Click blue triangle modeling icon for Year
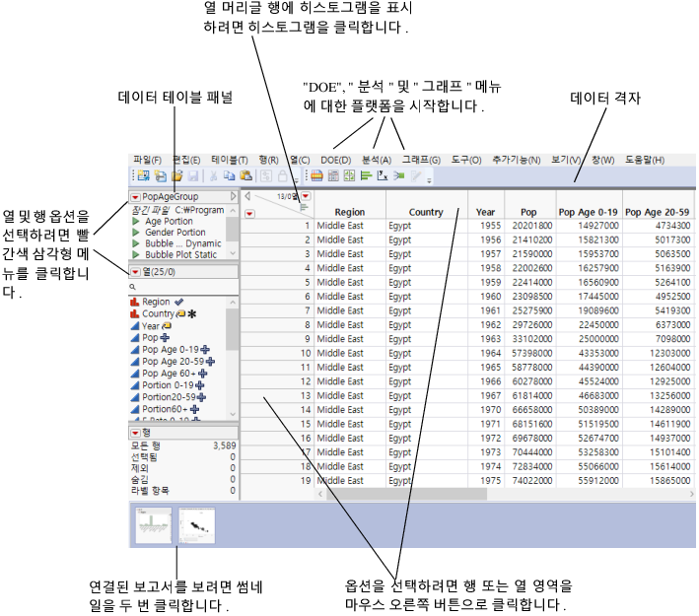The width and height of the screenshot is (699, 616). pyautogui.click(x=135, y=326)
